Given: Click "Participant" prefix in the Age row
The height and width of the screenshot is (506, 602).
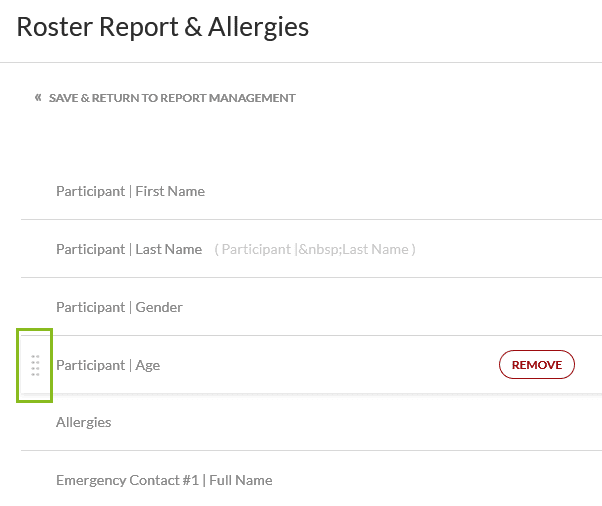Looking at the screenshot, I should [90, 365].
